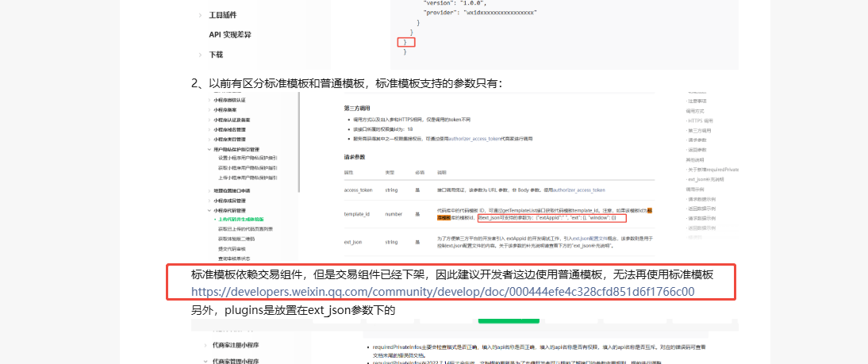
Task: Click authorizer_access_token link in access_token row
Action: point(579,190)
